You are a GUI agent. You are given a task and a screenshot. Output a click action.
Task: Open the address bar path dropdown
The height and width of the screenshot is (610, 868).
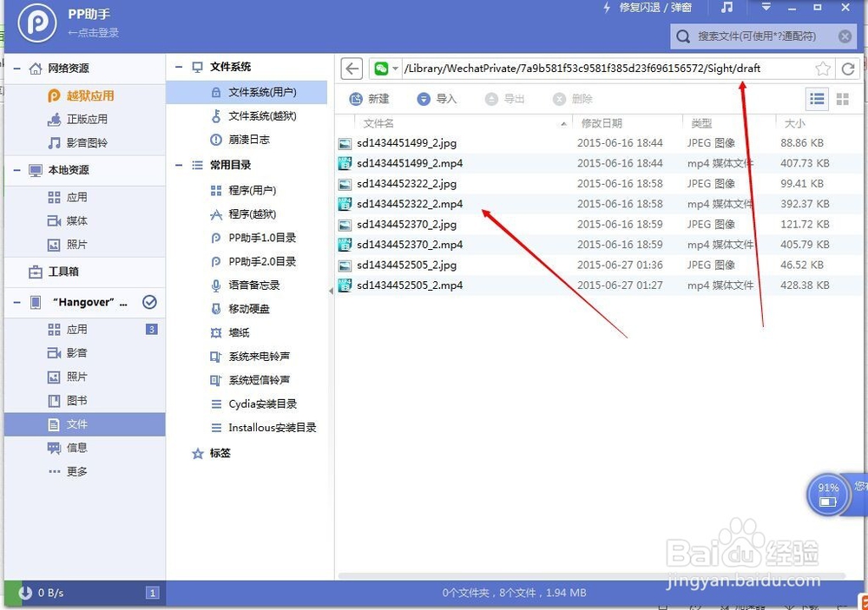(x=395, y=68)
